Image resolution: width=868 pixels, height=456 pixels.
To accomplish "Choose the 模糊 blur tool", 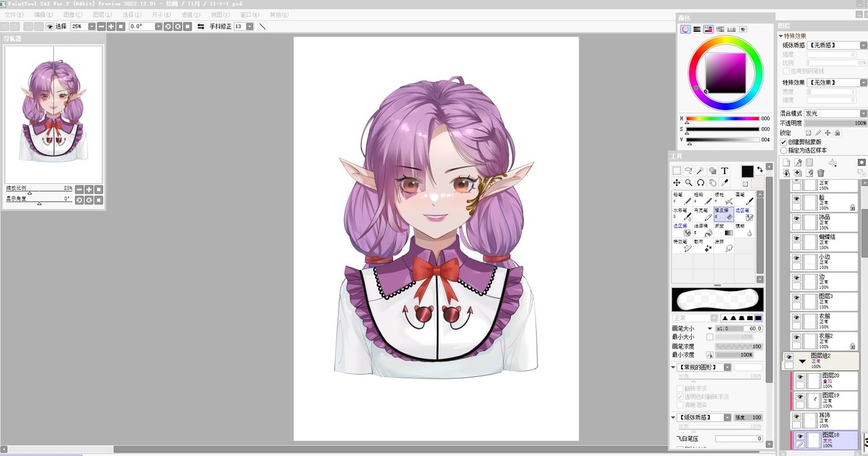I will tap(744, 230).
